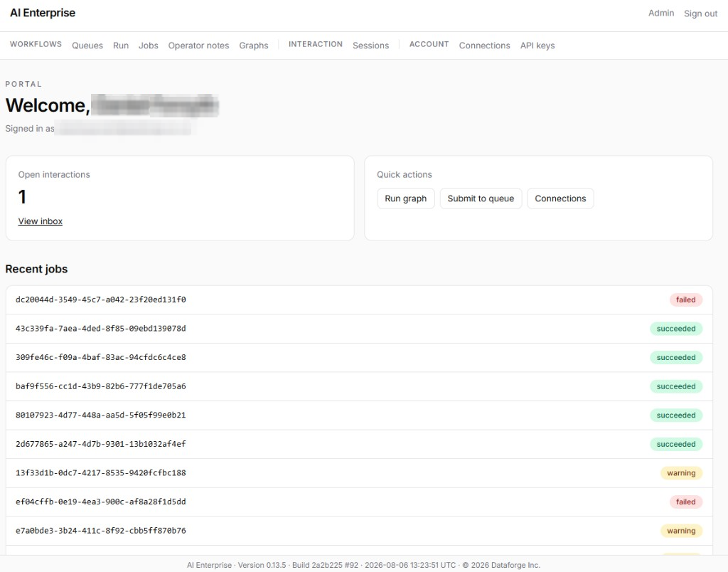Open the Graphs page
Screen dimensions: 728x572
pyautogui.click(x=254, y=46)
